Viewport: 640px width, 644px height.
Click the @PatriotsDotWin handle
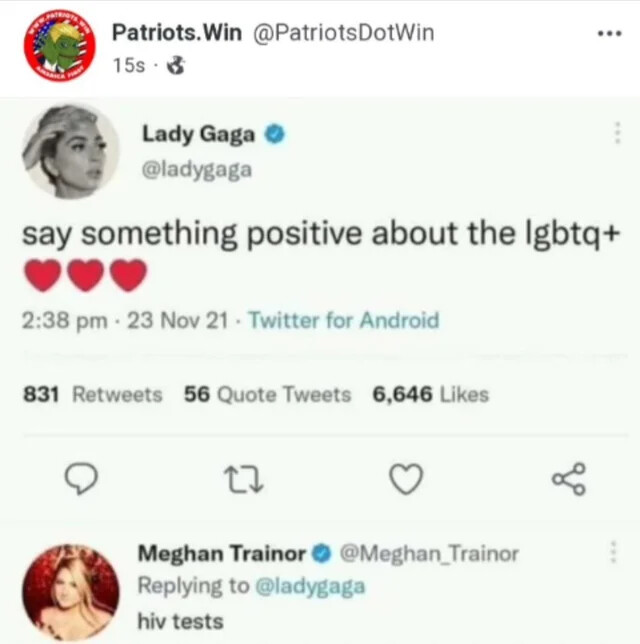pos(343,32)
